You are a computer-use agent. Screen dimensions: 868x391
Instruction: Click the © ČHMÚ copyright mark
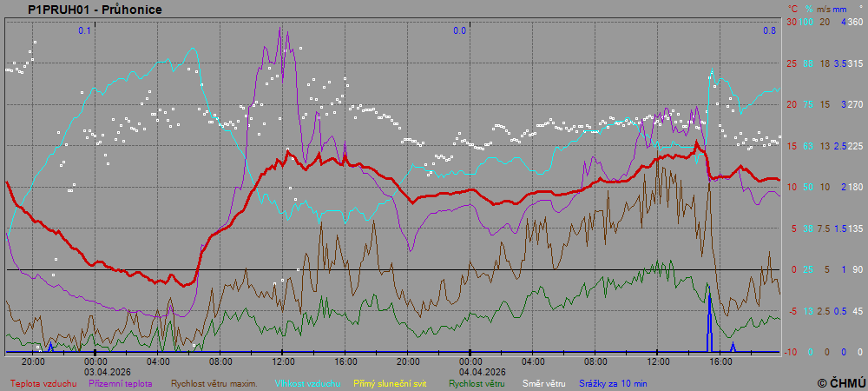point(840,382)
